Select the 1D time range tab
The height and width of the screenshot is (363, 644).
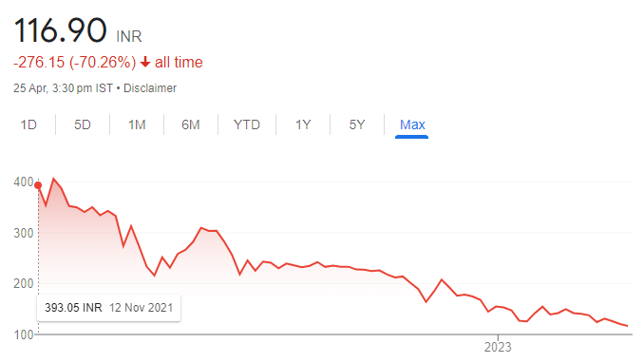click(x=28, y=124)
